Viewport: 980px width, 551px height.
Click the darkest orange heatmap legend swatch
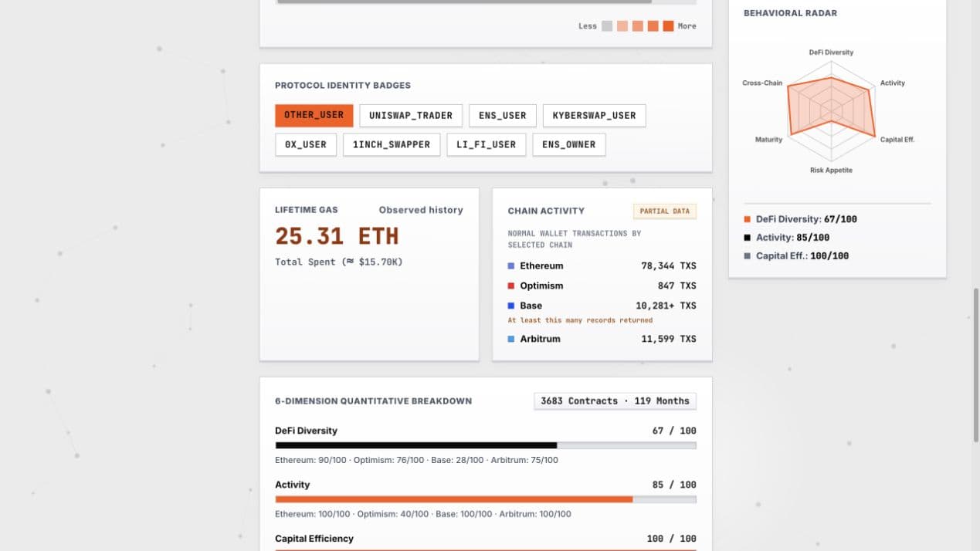(668, 26)
